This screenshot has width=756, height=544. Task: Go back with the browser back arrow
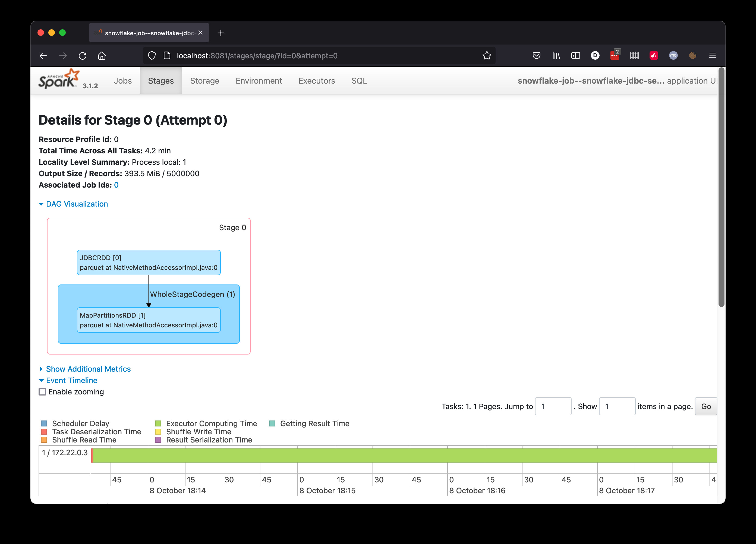tap(43, 56)
